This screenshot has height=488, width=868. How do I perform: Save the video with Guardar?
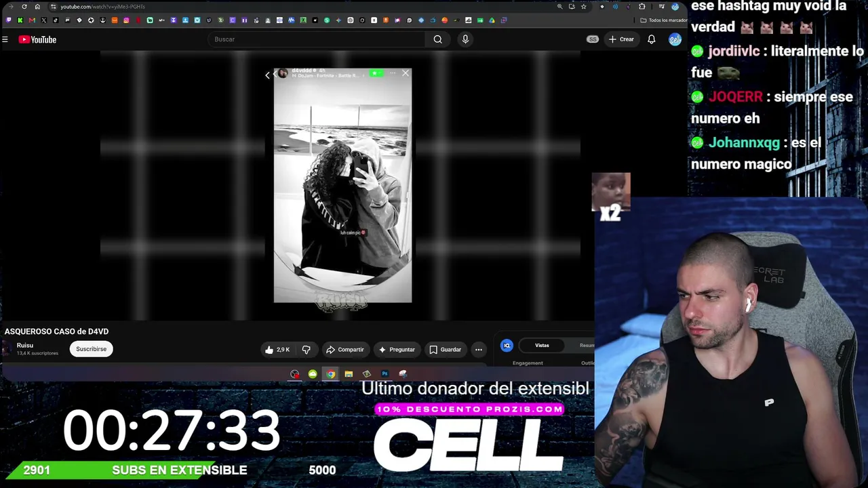pos(445,350)
